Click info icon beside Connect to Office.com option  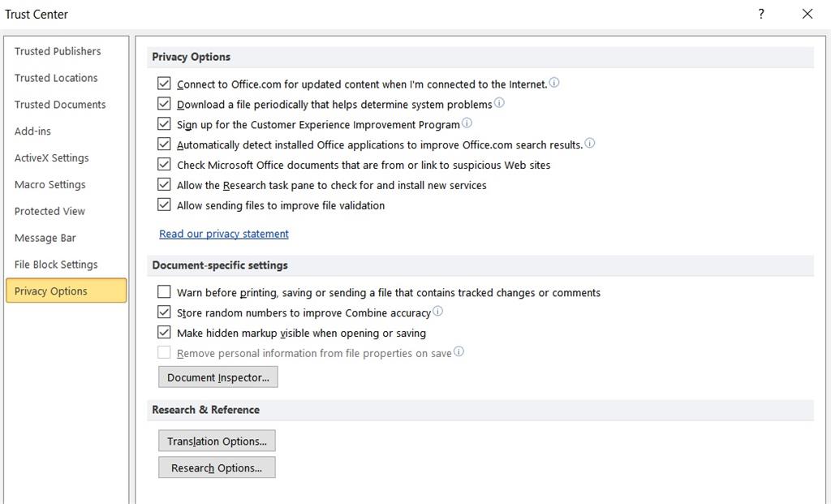tap(553, 83)
